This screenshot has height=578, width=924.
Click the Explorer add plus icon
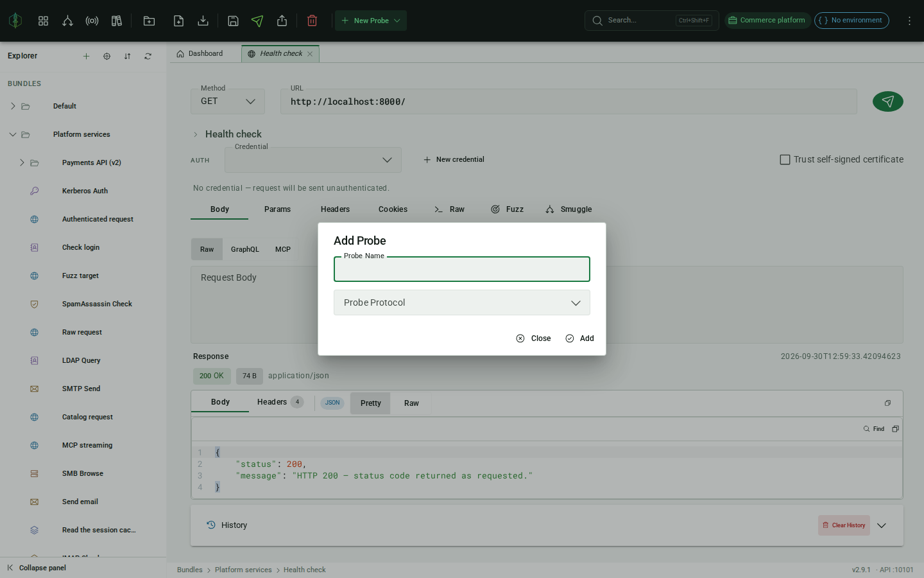point(86,56)
